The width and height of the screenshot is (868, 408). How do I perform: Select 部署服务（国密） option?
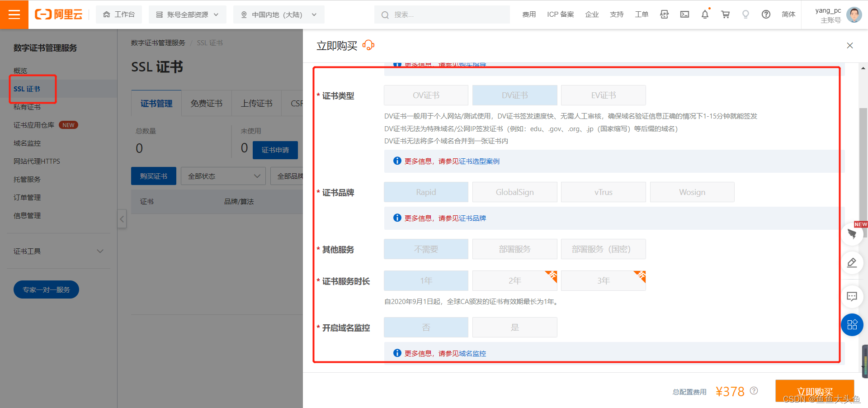click(603, 249)
